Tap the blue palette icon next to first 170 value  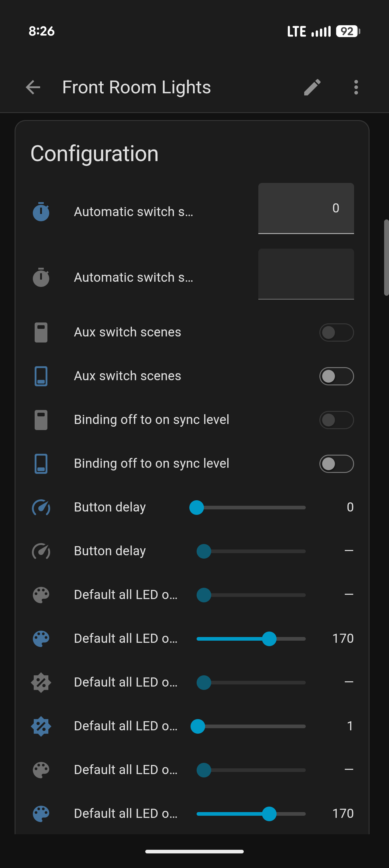pos(41,639)
